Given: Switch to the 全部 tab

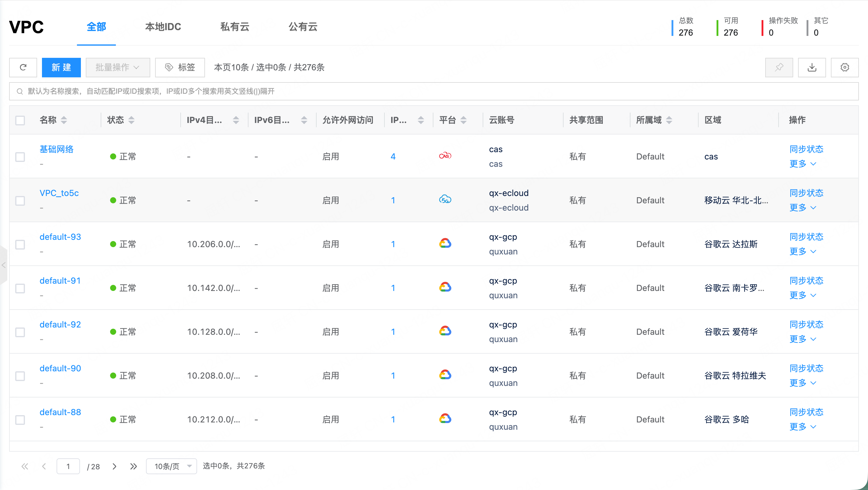Looking at the screenshot, I should [96, 27].
